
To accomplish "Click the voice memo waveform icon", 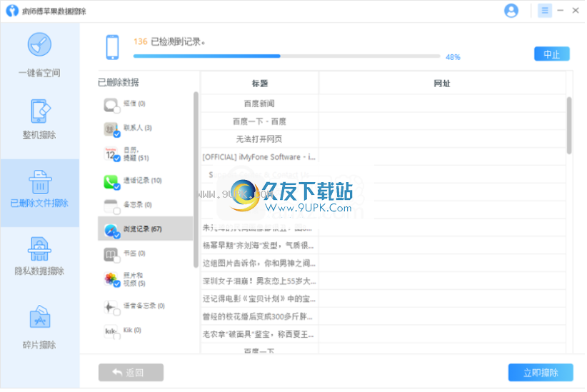I will tap(111, 307).
